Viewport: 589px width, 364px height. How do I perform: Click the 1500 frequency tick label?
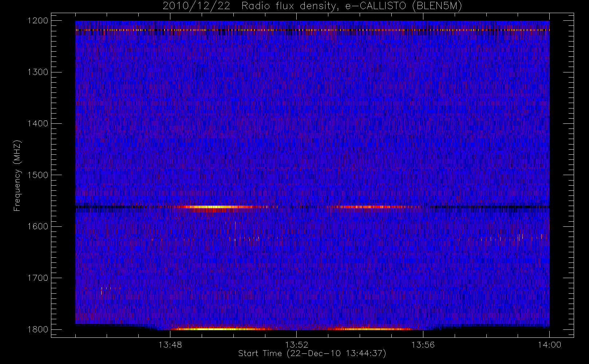[38, 175]
